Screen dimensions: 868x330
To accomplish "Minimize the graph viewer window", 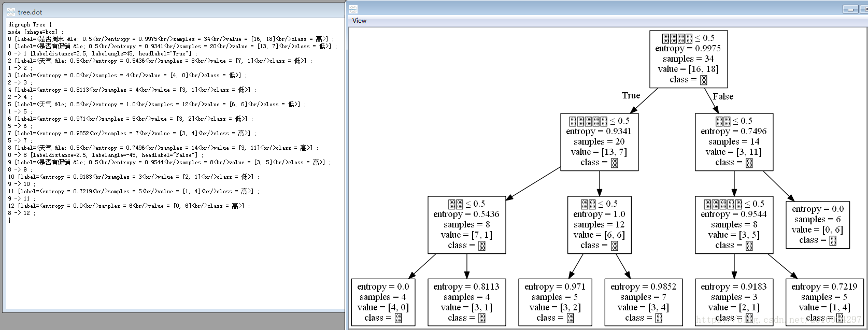I will [x=850, y=9].
